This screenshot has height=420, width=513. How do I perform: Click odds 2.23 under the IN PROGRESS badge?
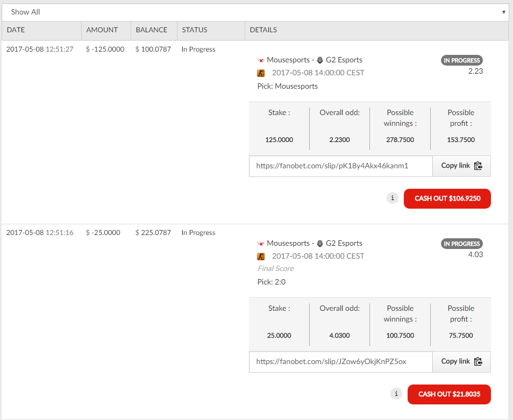[x=475, y=72]
